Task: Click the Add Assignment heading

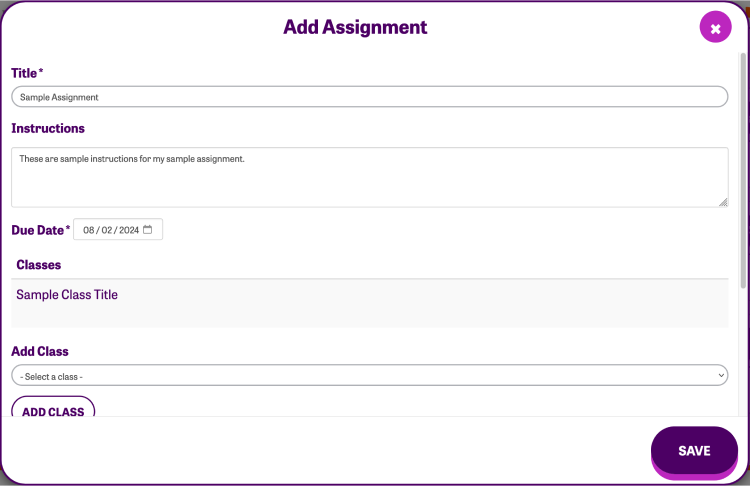Action: [355, 27]
